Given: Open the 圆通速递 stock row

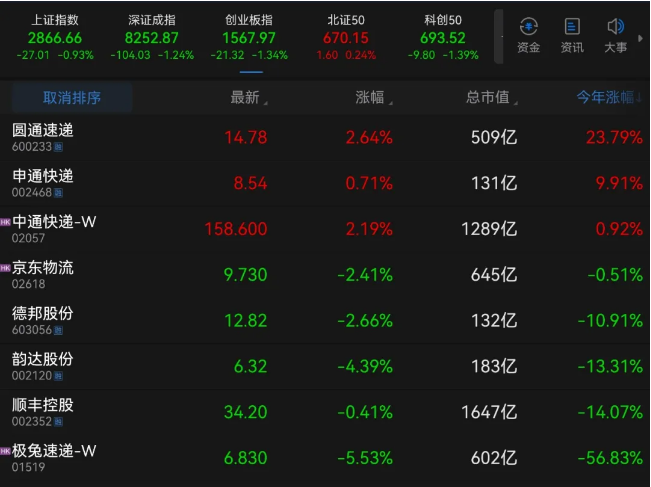Looking at the screenshot, I should point(326,137).
